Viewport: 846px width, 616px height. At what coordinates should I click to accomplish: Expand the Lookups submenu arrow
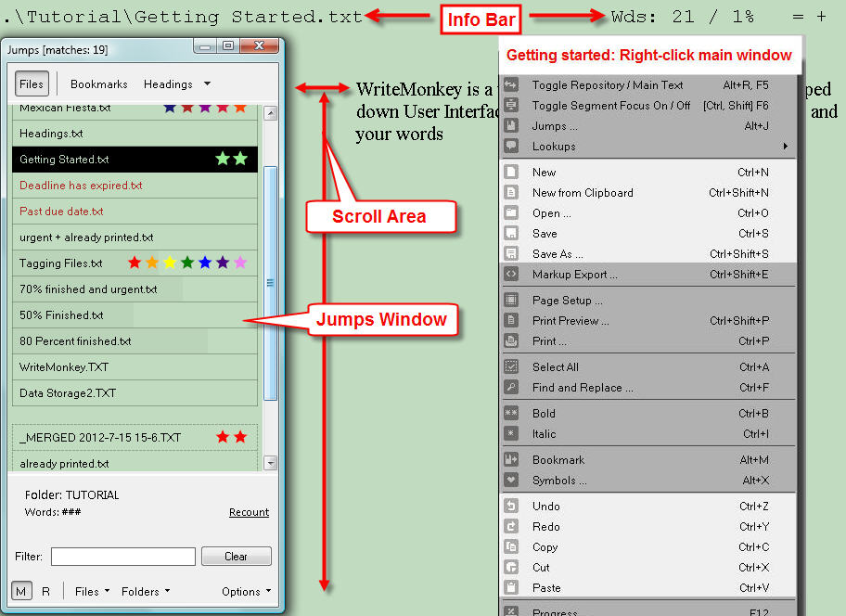tap(786, 147)
